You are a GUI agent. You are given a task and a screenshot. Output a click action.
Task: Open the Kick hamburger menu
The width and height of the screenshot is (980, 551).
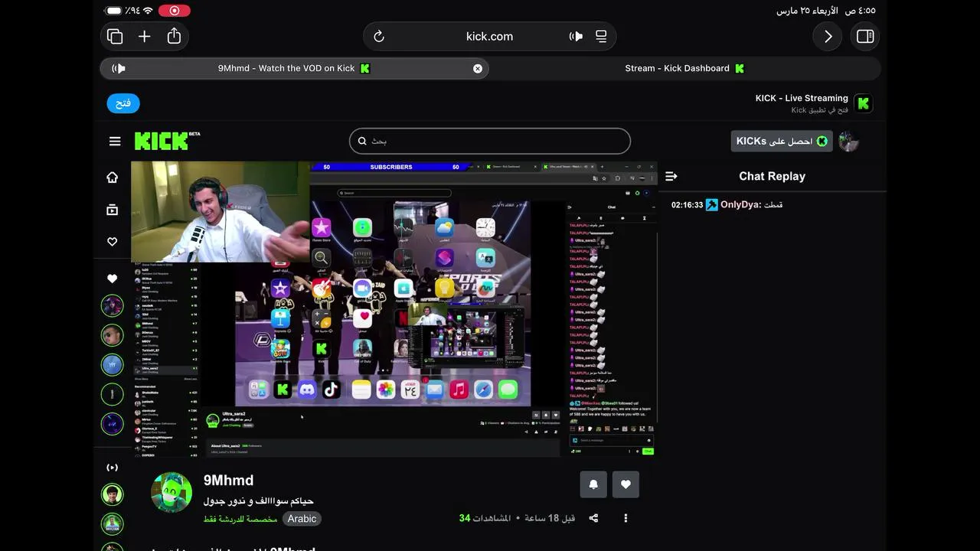click(x=115, y=141)
